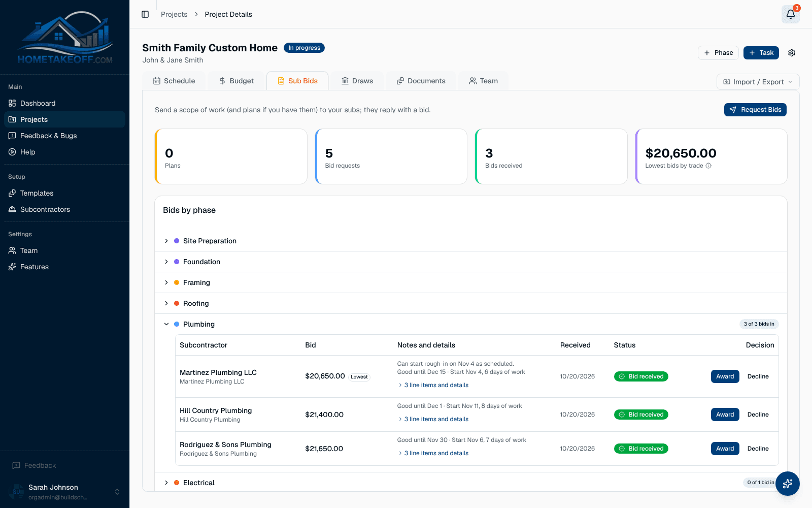Click the AI assistant sparkle button
The image size is (812, 508).
click(788, 484)
